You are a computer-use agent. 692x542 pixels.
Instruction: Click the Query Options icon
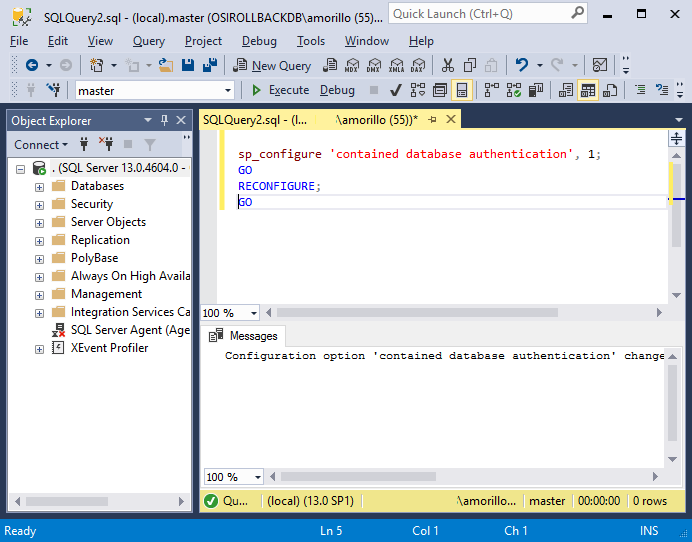(440, 90)
